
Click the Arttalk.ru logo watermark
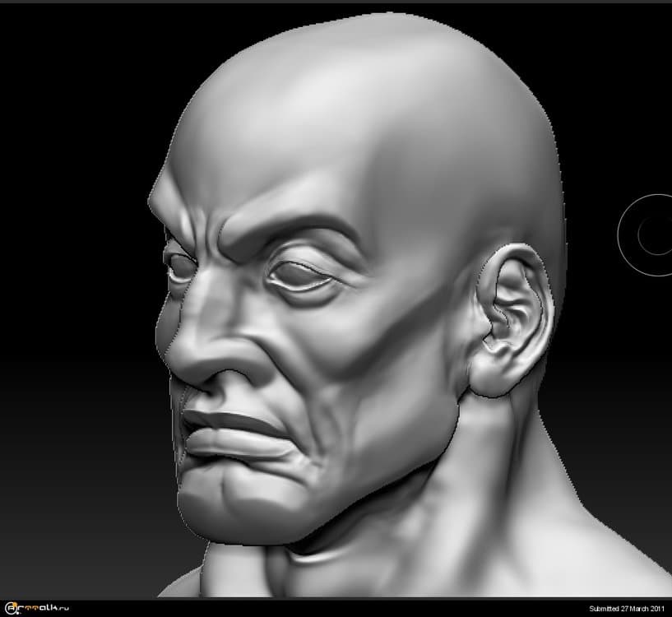click(x=39, y=607)
